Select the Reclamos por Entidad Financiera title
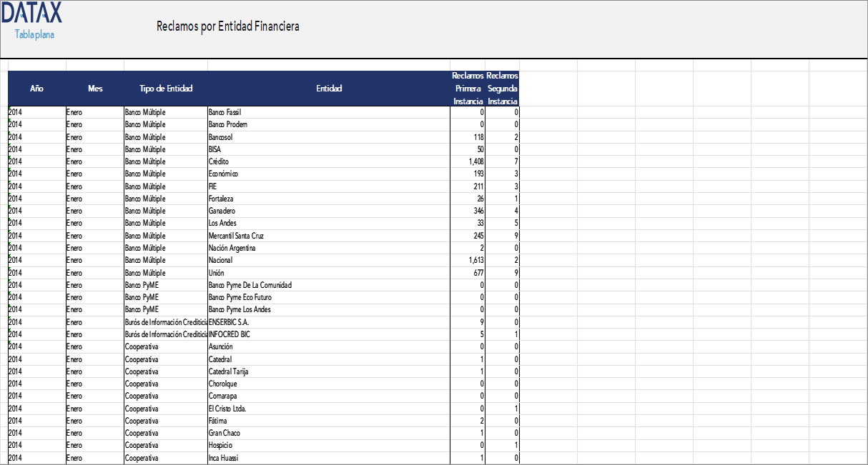This screenshot has height=465, width=868. tap(227, 26)
